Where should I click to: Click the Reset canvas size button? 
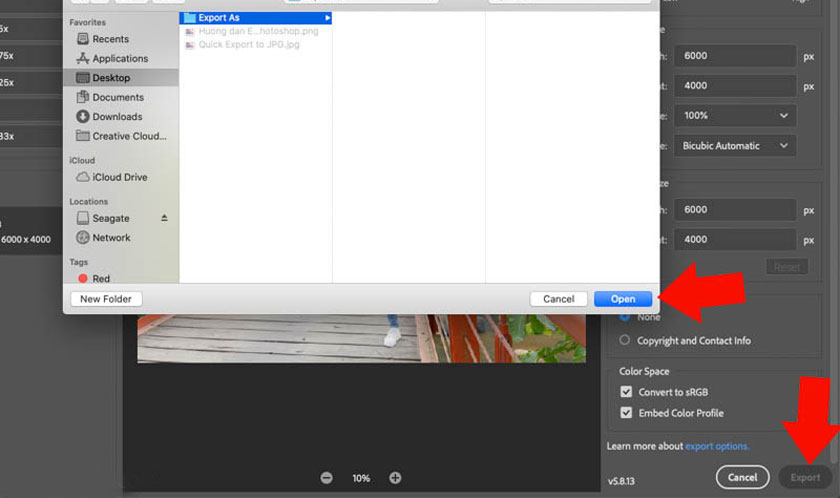click(787, 267)
